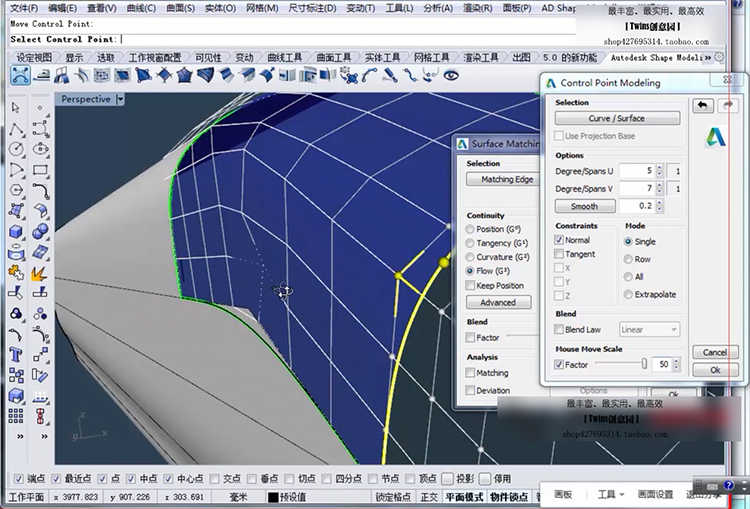Click the eye icon in the top toolbar
750x509 pixels.
tap(452, 76)
